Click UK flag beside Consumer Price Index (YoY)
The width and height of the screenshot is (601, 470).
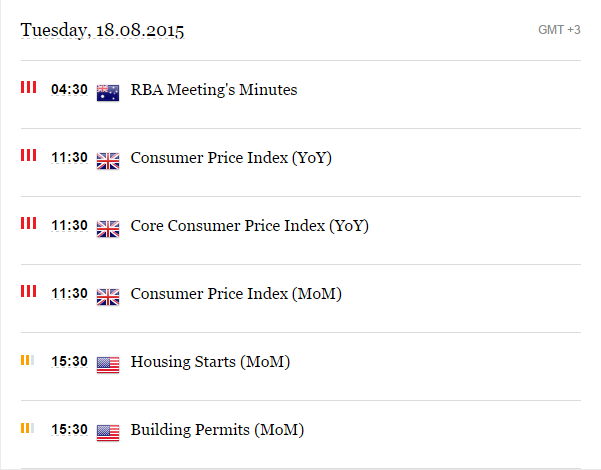[x=108, y=161]
